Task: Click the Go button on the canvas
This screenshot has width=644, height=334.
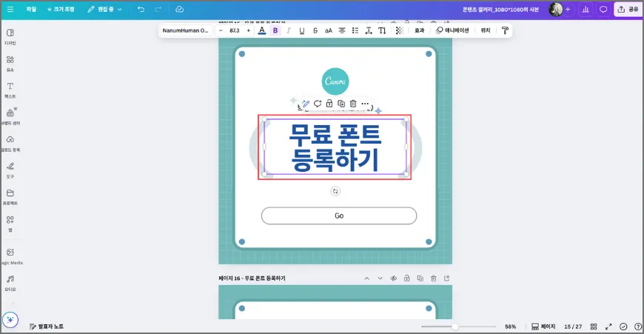Action: 339,216
